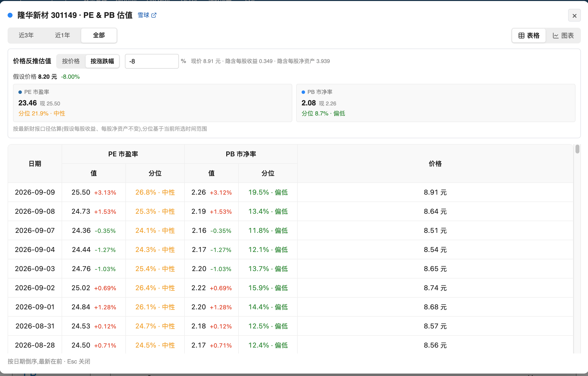The width and height of the screenshot is (588, 376).
Task: Click the 8.91 元 price cell
Action: (x=435, y=192)
